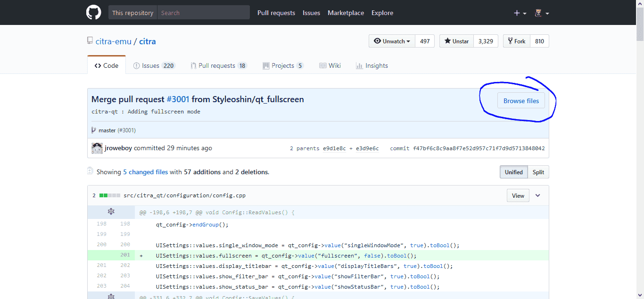Click the commit hash f47bf6c8c9aa8f7e52d957c71f7d9d5713848042
644x299 pixels.
[479, 148]
